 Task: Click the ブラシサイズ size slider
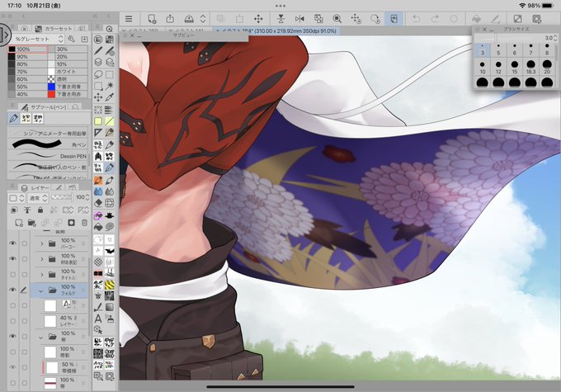coord(507,38)
